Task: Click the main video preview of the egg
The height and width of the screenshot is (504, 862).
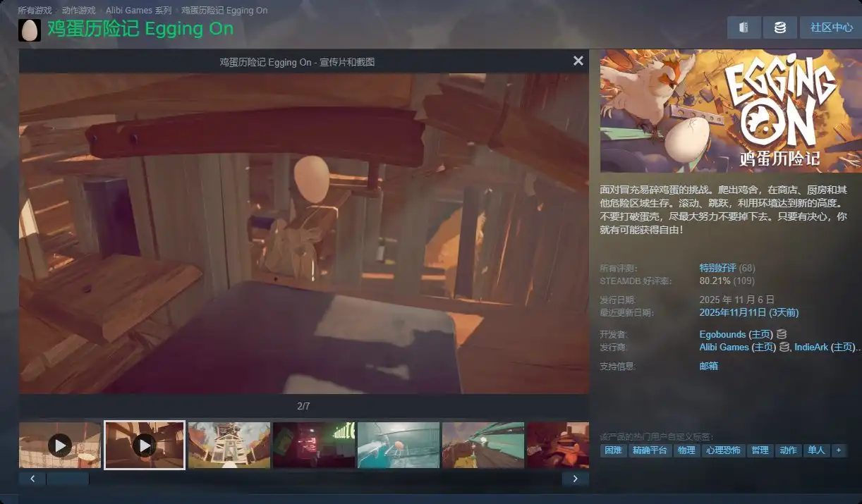Action: tap(304, 233)
